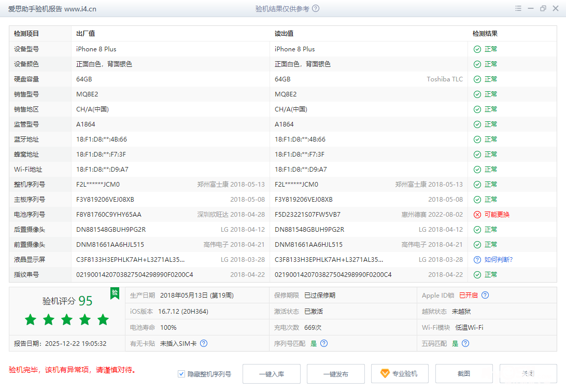The height and width of the screenshot is (392, 566).
Task: Click help icon for 五码匹配
Action: [465, 343]
